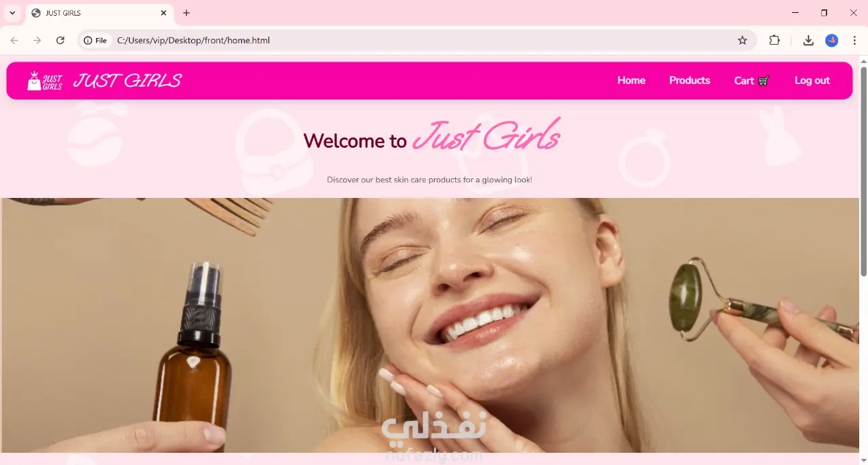Reload the page with refresh icon
Image resolution: width=868 pixels, height=465 pixels.
coord(60,41)
